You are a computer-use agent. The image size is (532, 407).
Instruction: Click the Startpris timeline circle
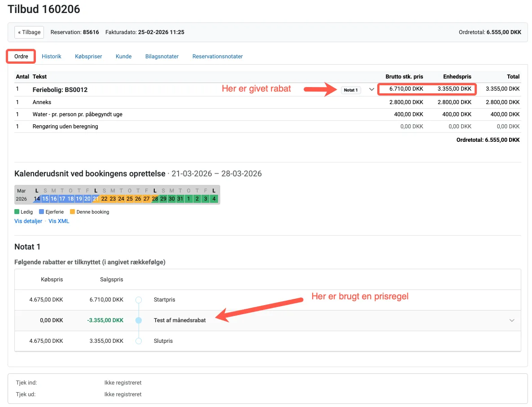[139, 300]
